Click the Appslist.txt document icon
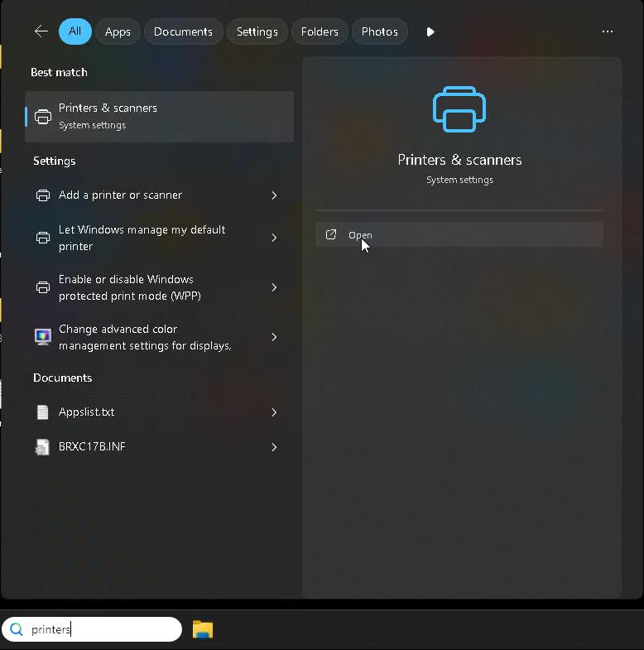Screen dimensions: 644x650 tap(43, 412)
